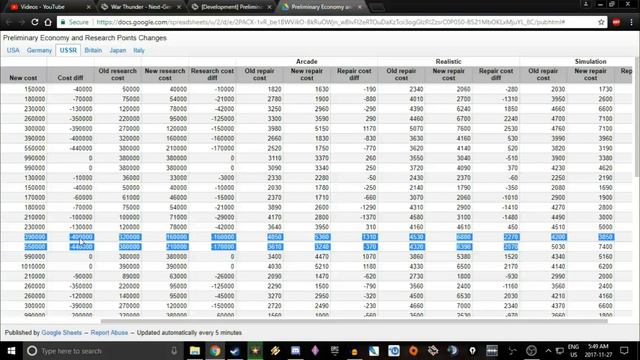Open the star icon app in taskbar
The image size is (640, 360).
click(x=255, y=351)
